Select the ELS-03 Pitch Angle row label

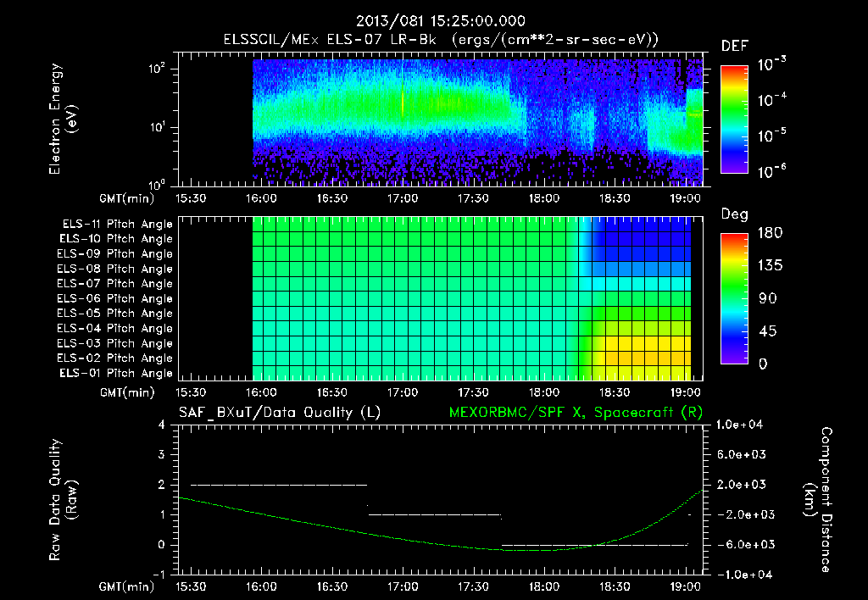click(x=115, y=344)
